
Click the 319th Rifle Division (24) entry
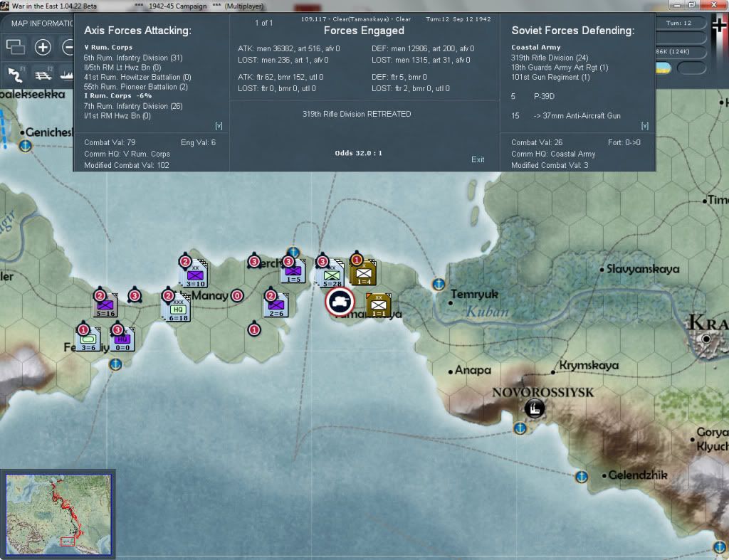pos(550,58)
